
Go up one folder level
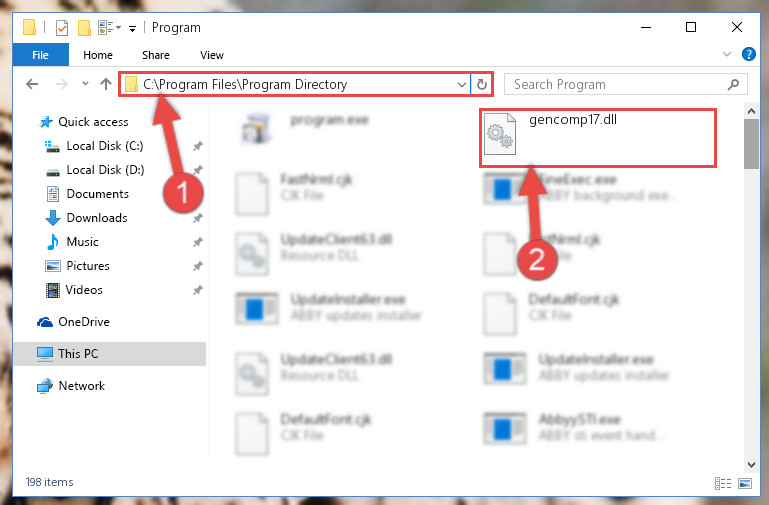[x=106, y=84]
